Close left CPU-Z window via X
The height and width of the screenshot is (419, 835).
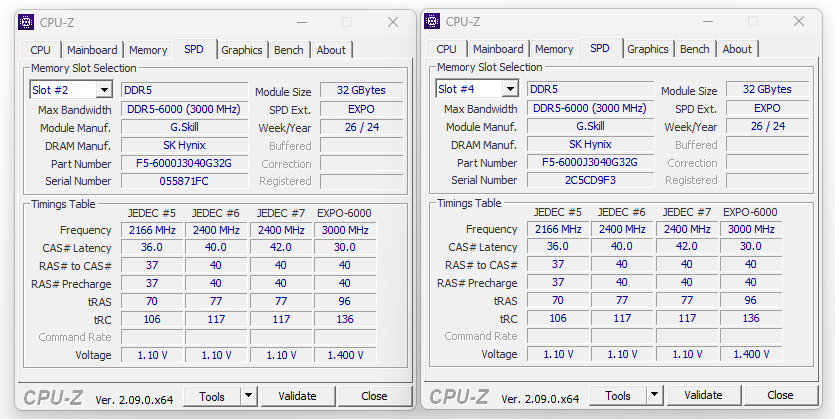(x=393, y=22)
